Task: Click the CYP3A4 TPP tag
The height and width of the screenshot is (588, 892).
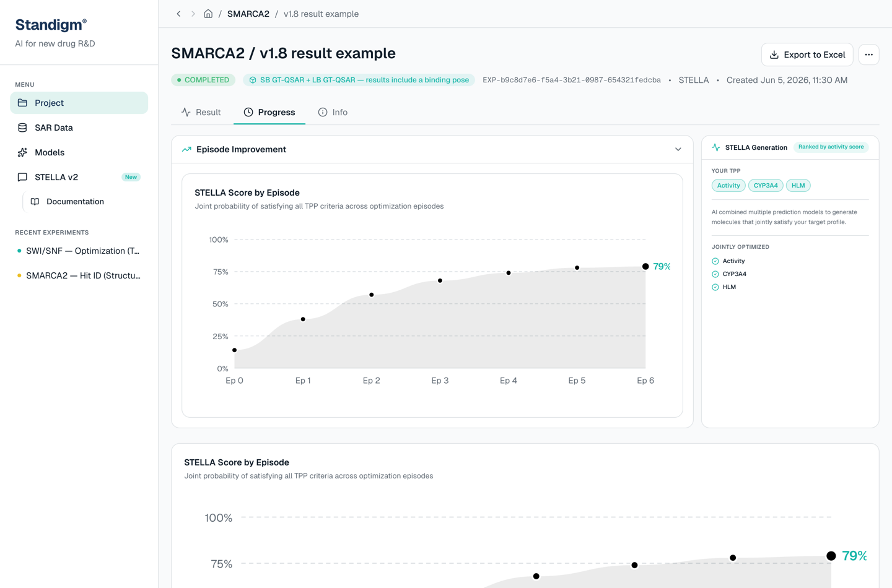Action: click(766, 186)
